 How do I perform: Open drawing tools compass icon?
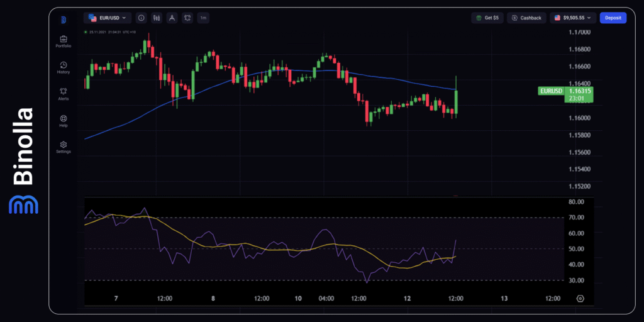(172, 18)
